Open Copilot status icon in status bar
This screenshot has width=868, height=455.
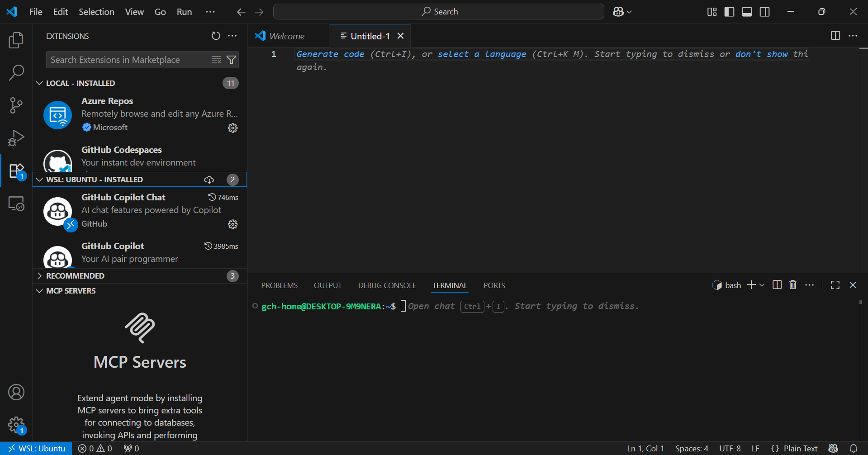[833, 448]
